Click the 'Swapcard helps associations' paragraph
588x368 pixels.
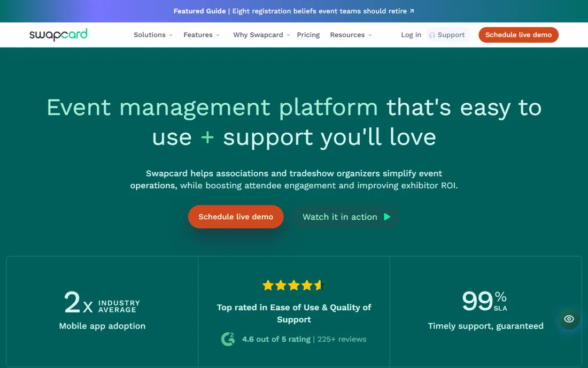tap(294, 179)
